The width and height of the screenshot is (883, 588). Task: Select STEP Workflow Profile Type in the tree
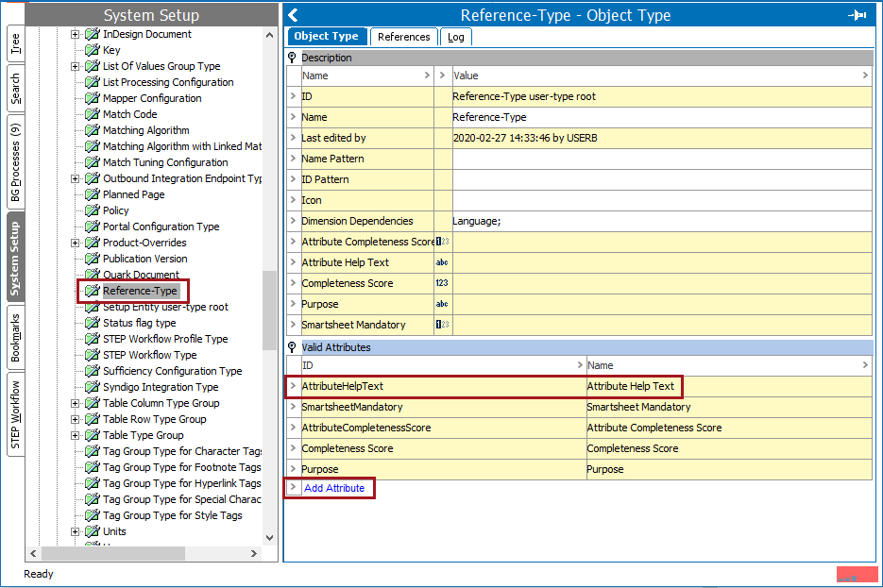point(164,339)
